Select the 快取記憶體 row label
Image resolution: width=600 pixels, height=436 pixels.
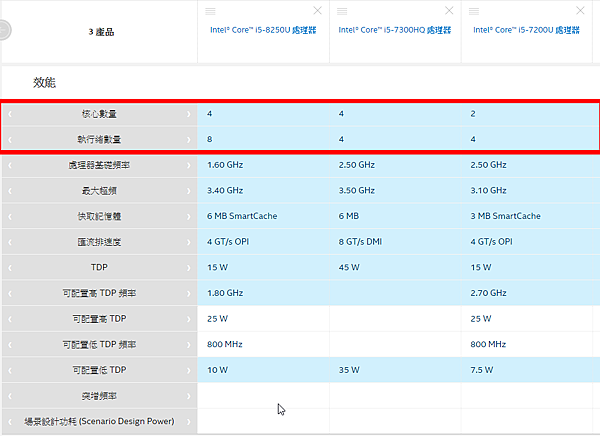point(99,216)
